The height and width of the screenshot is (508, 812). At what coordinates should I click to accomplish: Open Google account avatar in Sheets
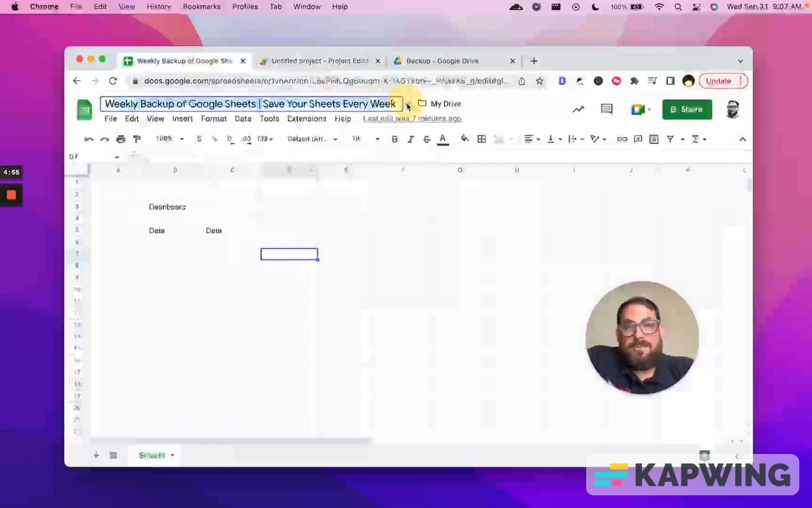click(x=733, y=109)
